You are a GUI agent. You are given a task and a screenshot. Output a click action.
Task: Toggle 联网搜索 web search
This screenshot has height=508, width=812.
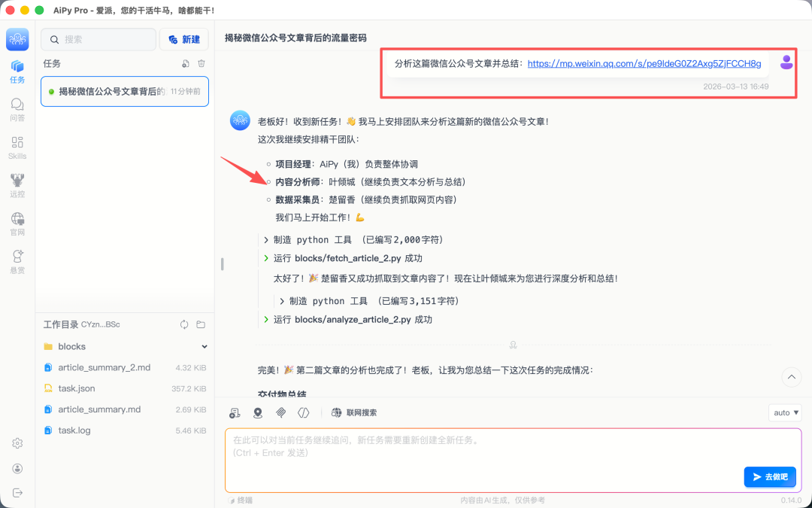click(354, 412)
